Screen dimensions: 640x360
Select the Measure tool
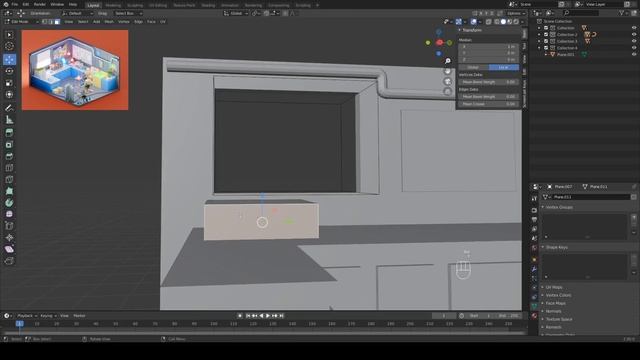point(9,120)
